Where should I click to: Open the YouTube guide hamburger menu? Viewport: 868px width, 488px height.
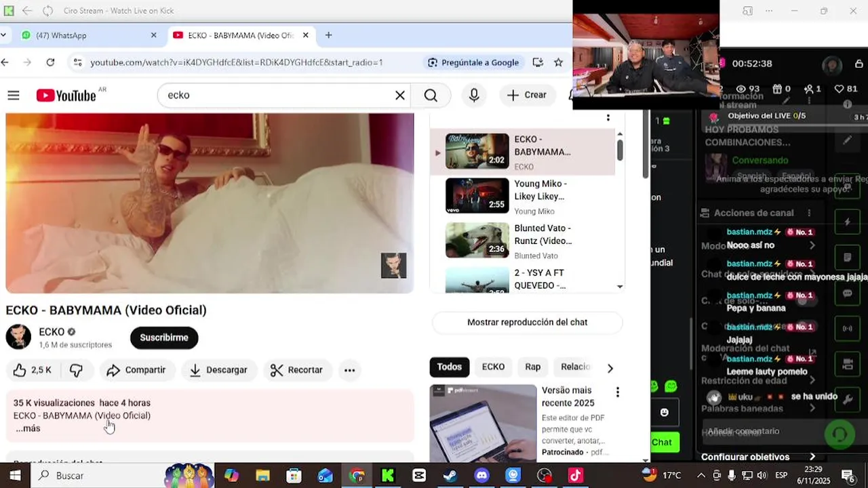[14, 96]
